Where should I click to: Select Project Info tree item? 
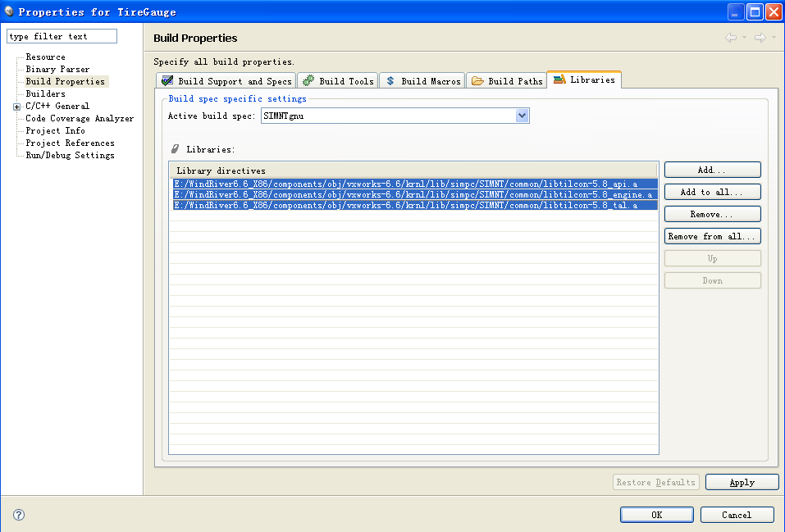tap(56, 130)
